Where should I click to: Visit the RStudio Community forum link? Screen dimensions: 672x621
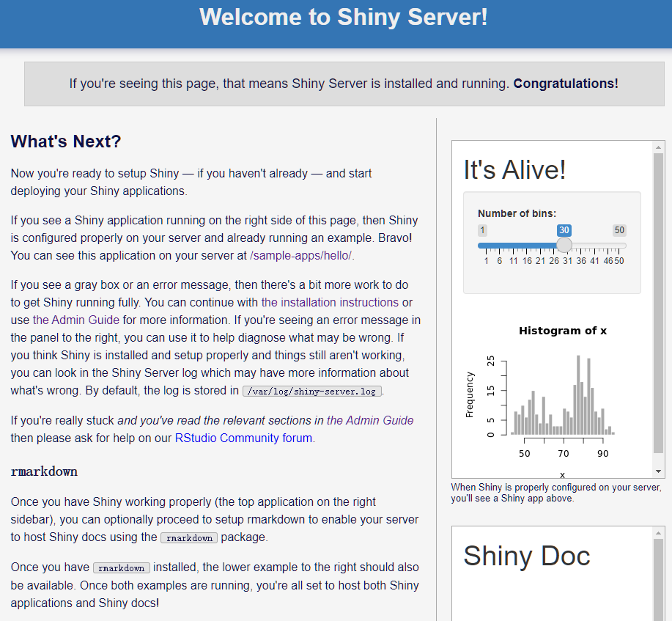243,438
